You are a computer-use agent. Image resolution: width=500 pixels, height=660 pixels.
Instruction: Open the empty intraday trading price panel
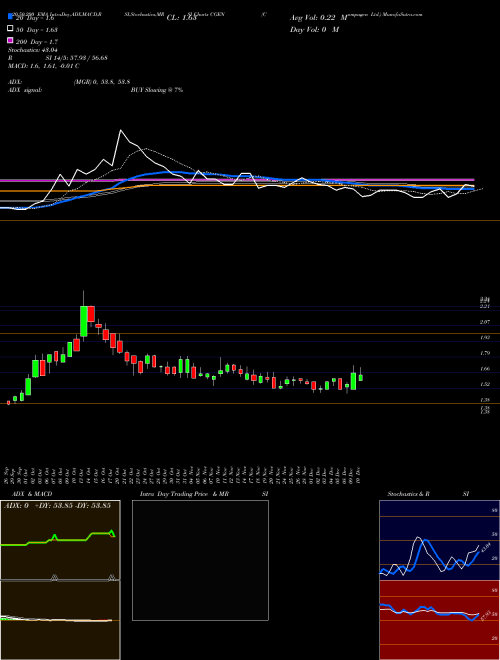click(200, 560)
